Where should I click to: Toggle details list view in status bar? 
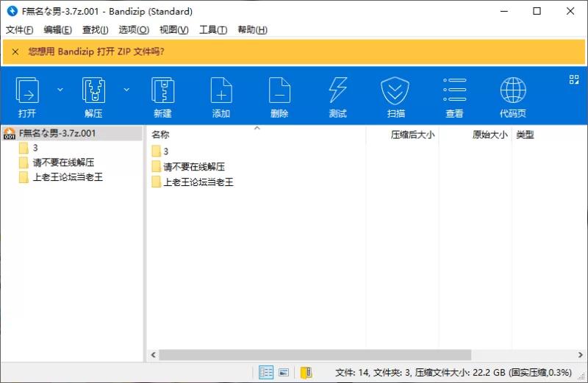(x=266, y=373)
